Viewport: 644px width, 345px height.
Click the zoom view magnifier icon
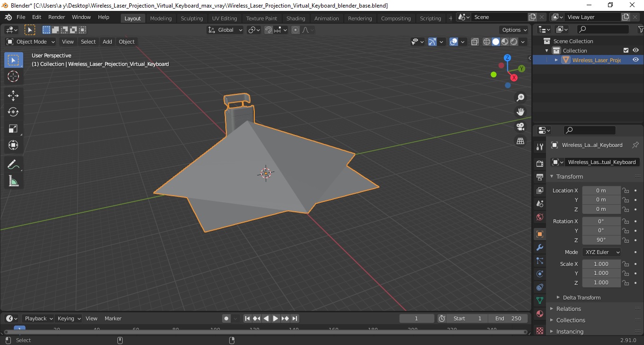pyautogui.click(x=520, y=97)
